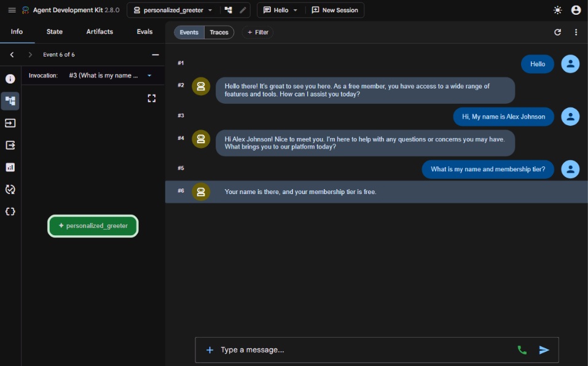The height and width of the screenshot is (366, 588).
Task: Send the message with arrow icon
Action: click(x=544, y=350)
